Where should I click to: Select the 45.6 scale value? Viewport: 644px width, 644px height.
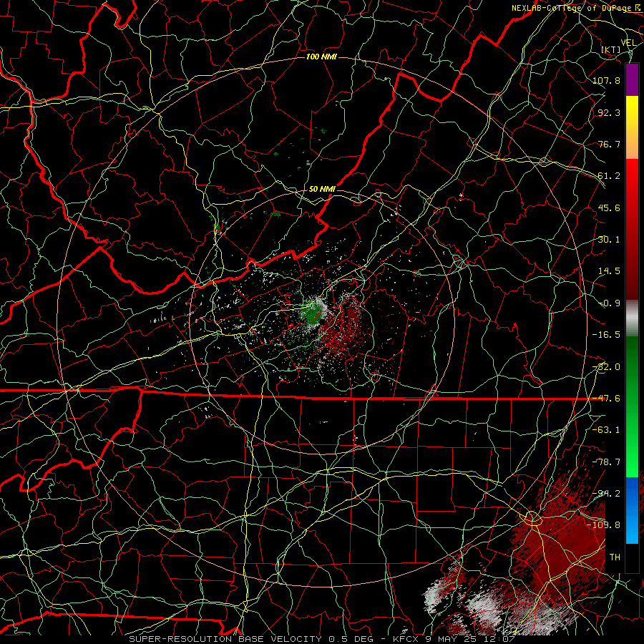tap(609, 208)
